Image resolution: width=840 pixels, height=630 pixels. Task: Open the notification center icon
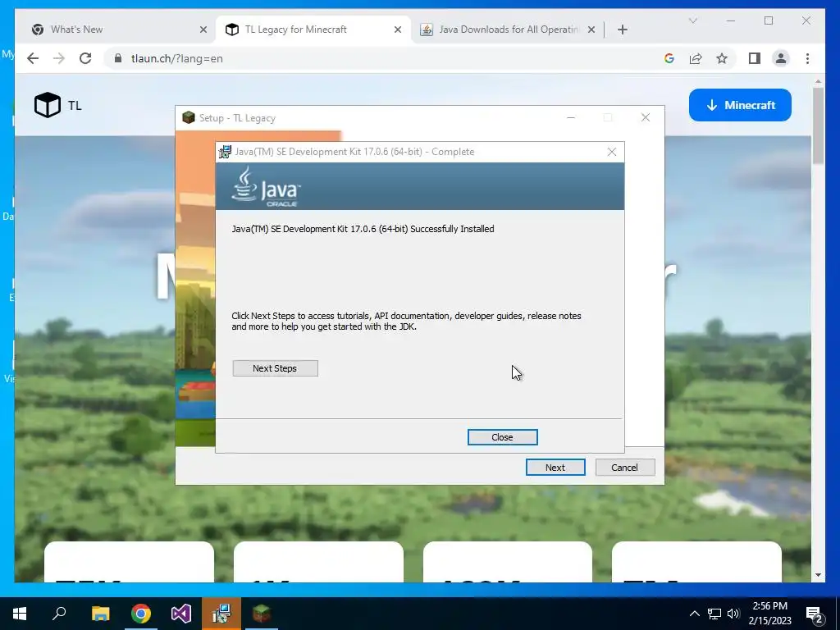[815, 614]
